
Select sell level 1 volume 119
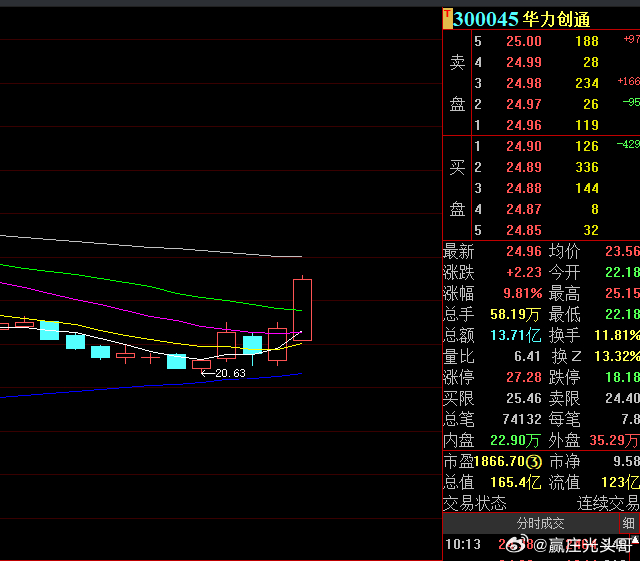click(x=587, y=125)
